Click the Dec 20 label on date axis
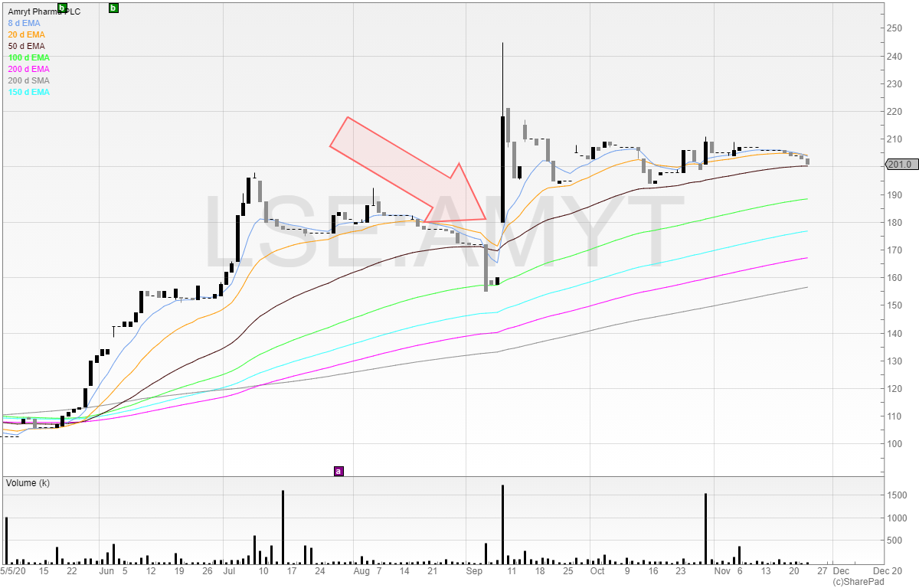919x588 pixels. coord(888,571)
